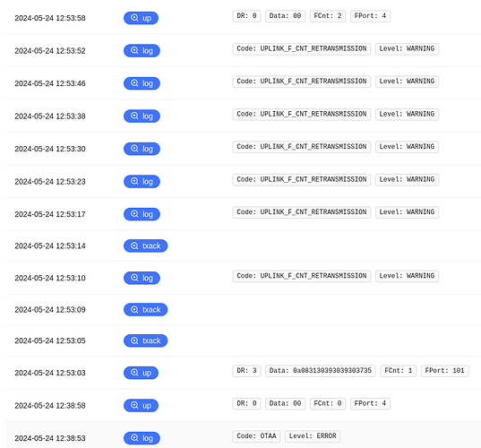Open the 12:53:58 up event details

tap(141, 18)
